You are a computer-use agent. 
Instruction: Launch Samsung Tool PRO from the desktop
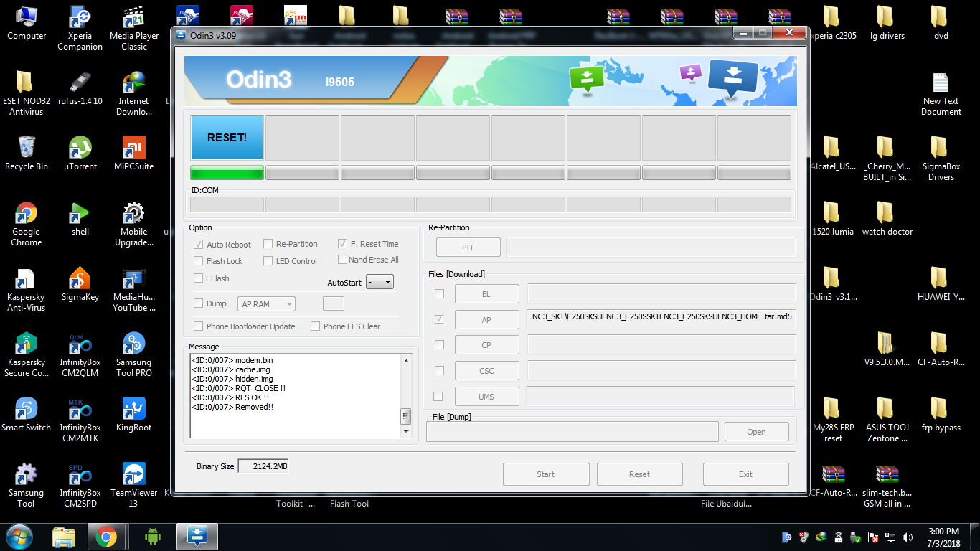click(134, 354)
